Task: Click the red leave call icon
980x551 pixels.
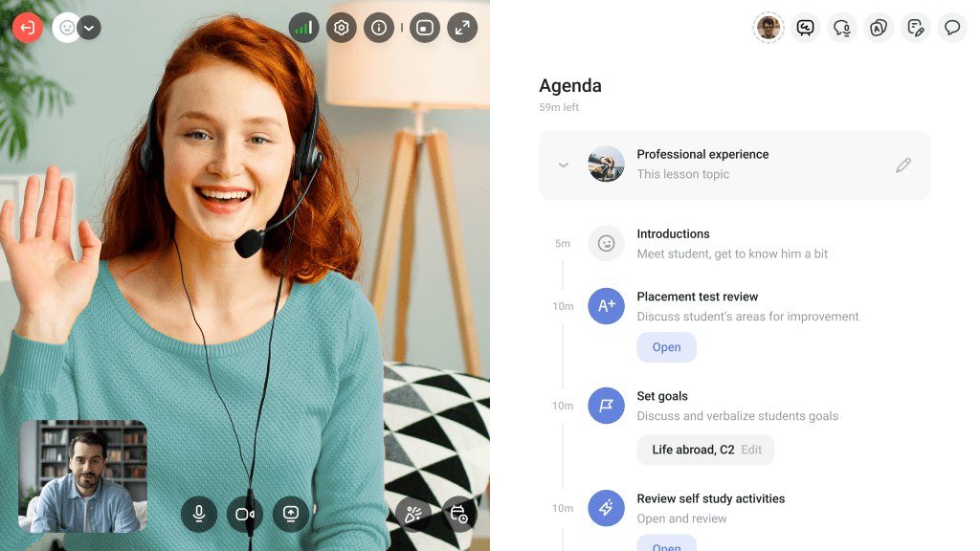Action: coord(28,28)
